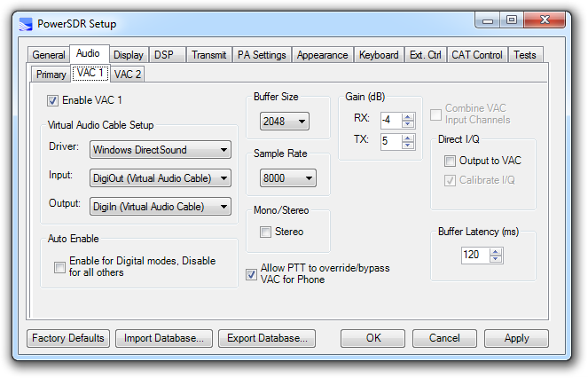Open the Driver dropdown (Windows DirectSound)
Image resolution: width=588 pixels, height=378 pixels.
point(161,150)
